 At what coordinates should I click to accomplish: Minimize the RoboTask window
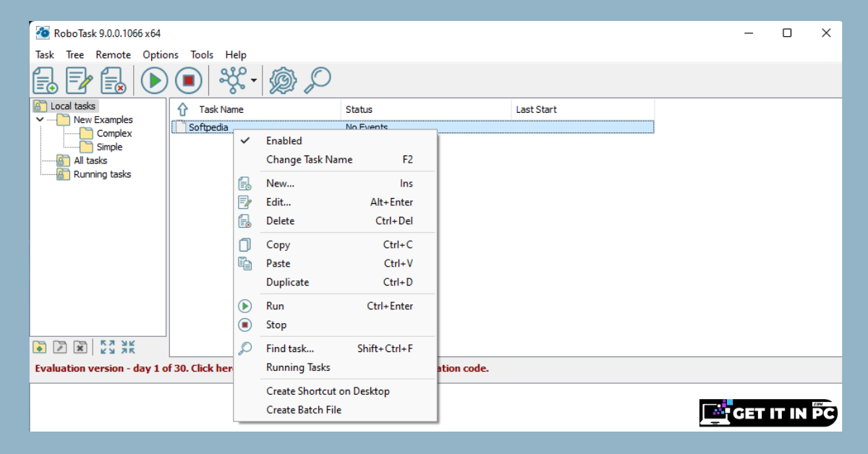point(748,33)
